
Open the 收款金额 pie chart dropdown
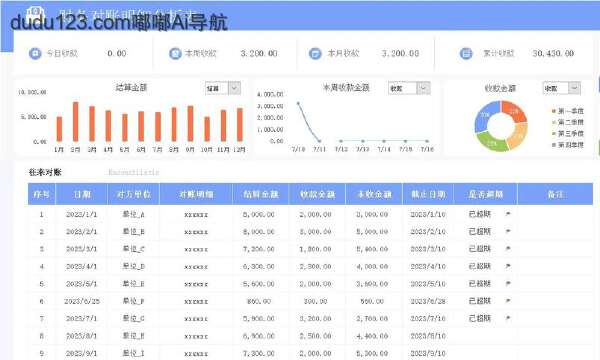coord(574,88)
